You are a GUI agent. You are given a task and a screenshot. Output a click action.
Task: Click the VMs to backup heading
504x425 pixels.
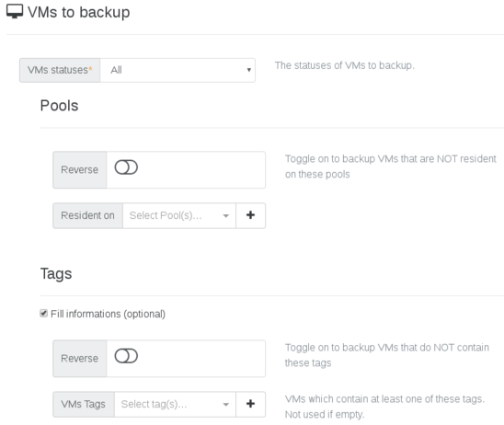tap(79, 13)
